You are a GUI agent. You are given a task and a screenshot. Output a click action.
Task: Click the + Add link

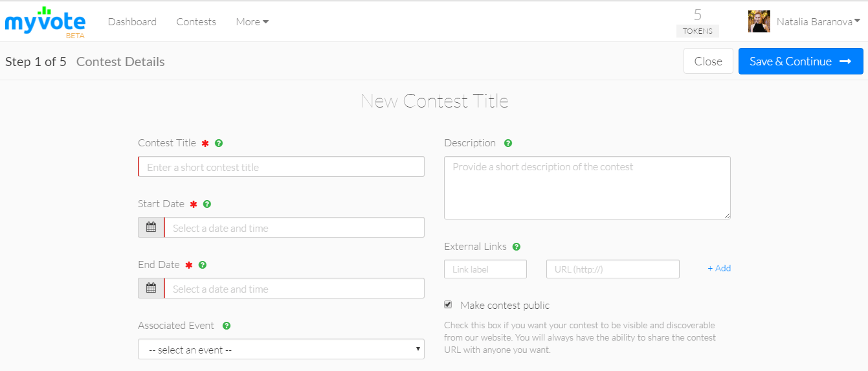click(x=719, y=268)
